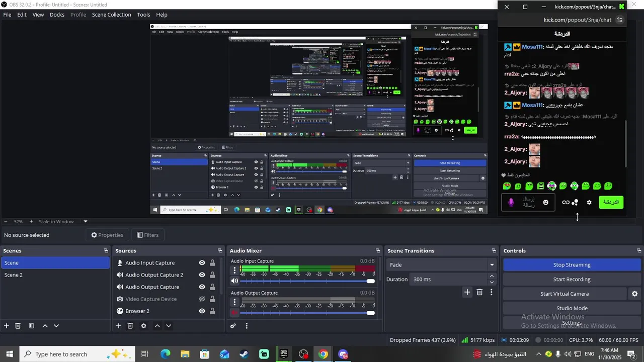Screen dimensions: 644x362
Task: Remove scene transition with trash icon
Action: pos(479,292)
